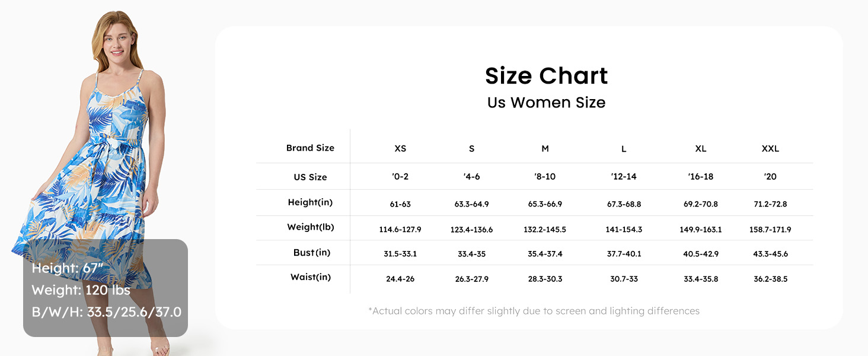Click the 63.3-64.9 height cell
This screenshot has width=868, height=356.
point(471,204)
